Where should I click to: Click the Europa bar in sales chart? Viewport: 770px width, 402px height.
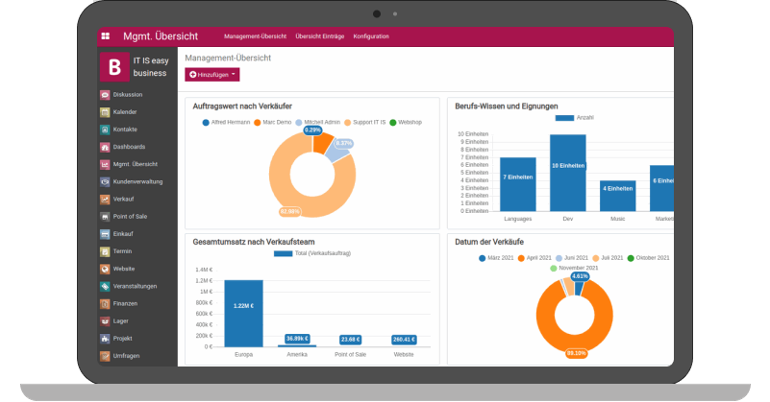tap(243, 312)
